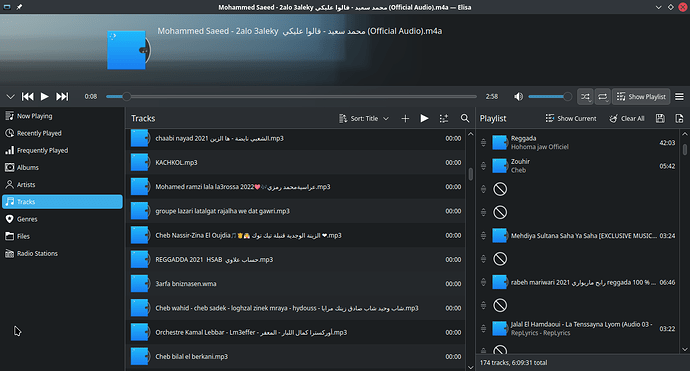Image resolution: width=690 pixels, height=371 pixels.
Task: Skip to the previous track
Action: click(x=28, y=96)
